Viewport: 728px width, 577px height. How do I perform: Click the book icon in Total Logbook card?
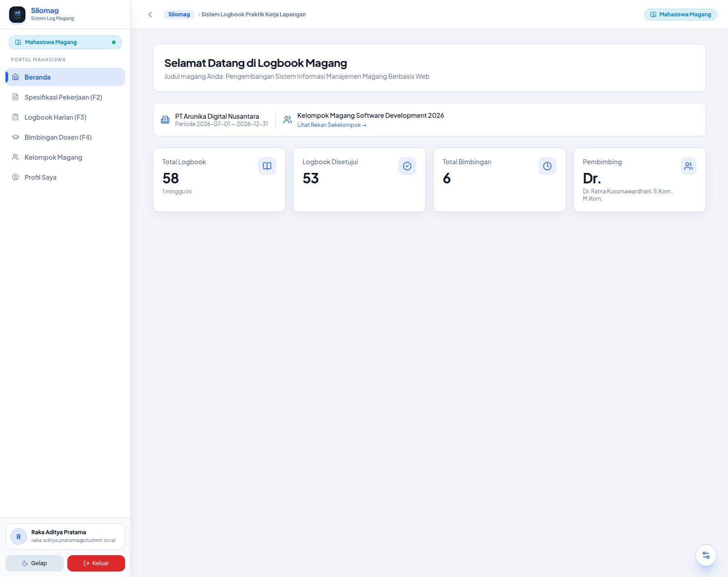pos(267,166)
